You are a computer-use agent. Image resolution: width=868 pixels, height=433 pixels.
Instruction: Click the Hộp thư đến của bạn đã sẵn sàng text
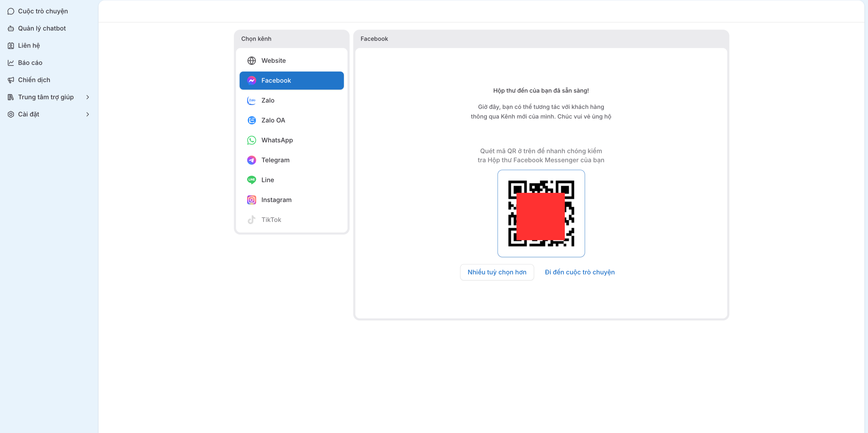(541, 91)
